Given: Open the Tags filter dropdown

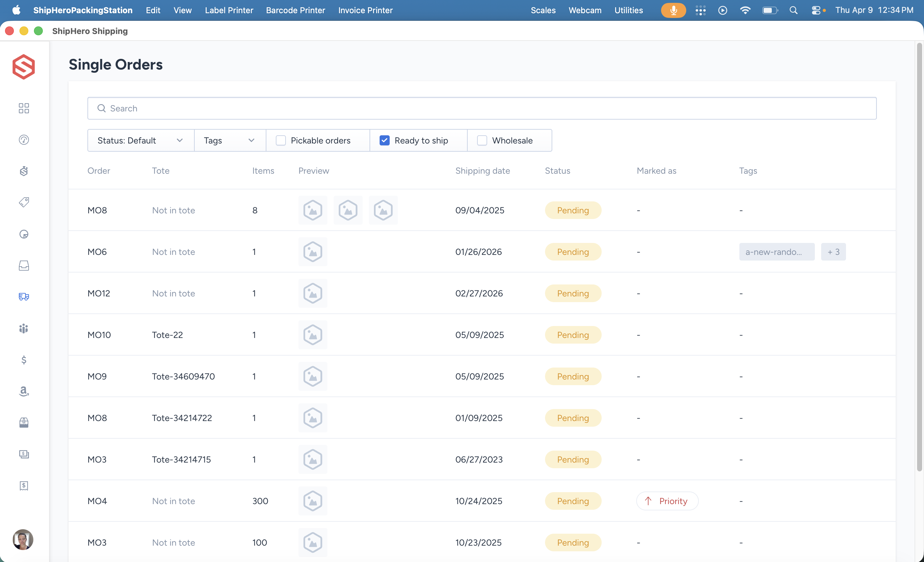Looking at the screenshot, I should [x=230, y=140].
